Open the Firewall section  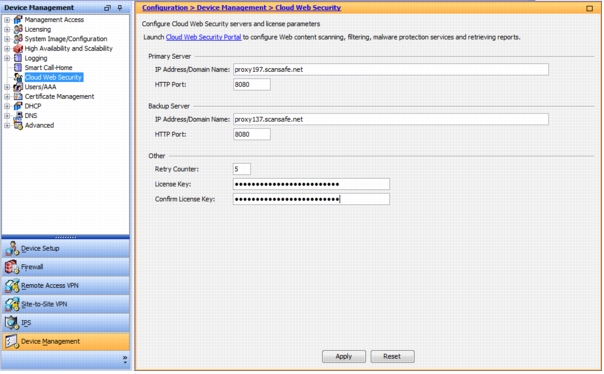66,267
